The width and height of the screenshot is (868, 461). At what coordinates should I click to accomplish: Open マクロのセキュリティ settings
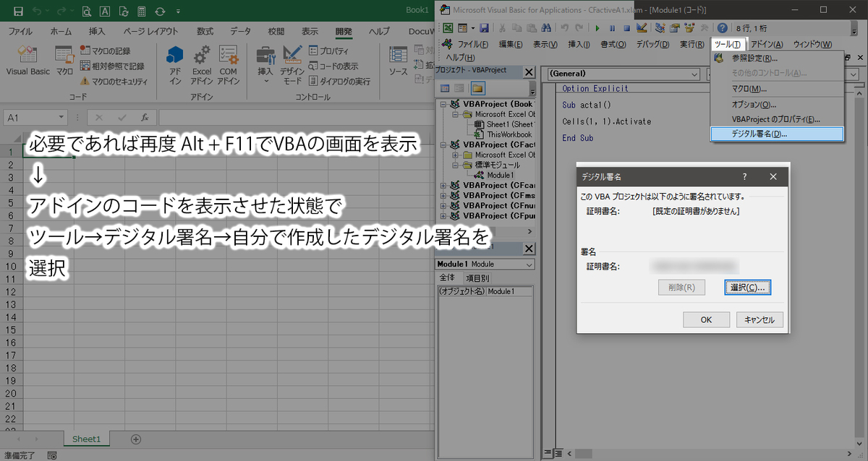click(x=114, y=82)
